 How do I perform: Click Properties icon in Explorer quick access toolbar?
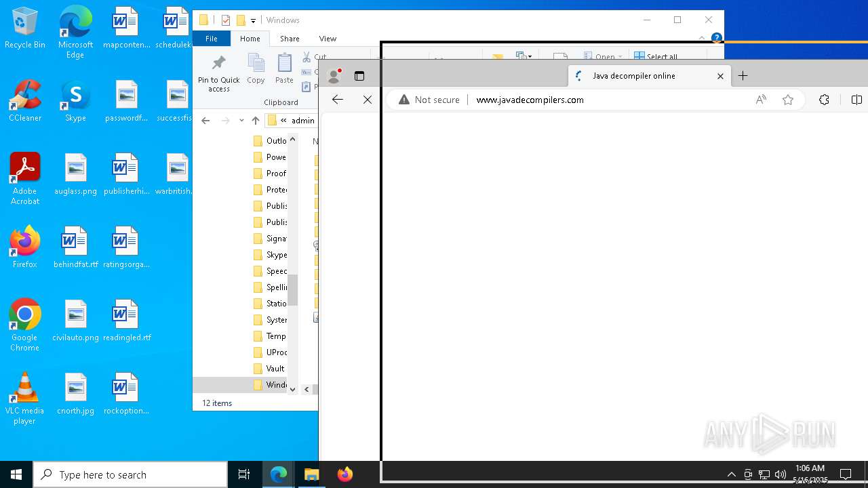226,20
